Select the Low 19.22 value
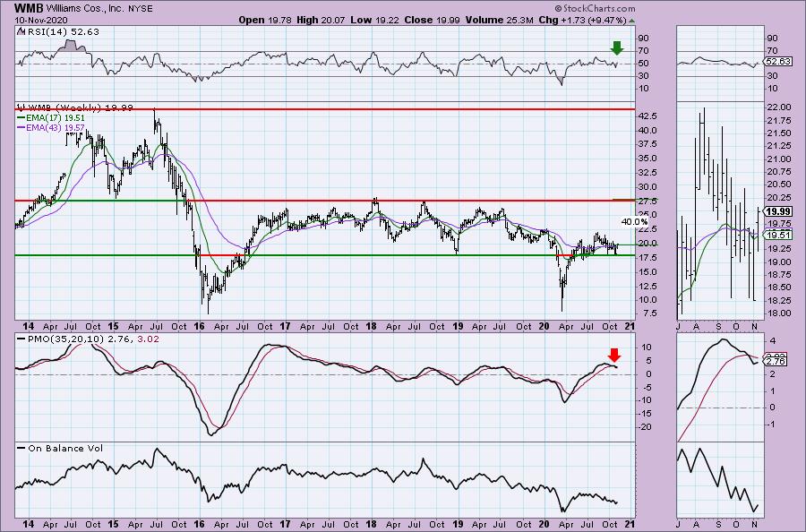Image resolution: width=806 pixels, height=532 pixels. click(x=374, y=20)
